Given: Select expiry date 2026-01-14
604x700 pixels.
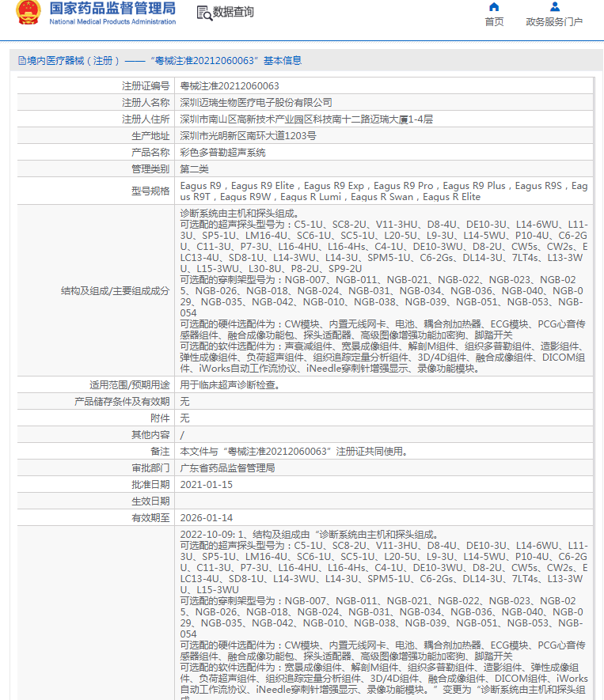Looking at the screenshot, I should coord(207,517).
